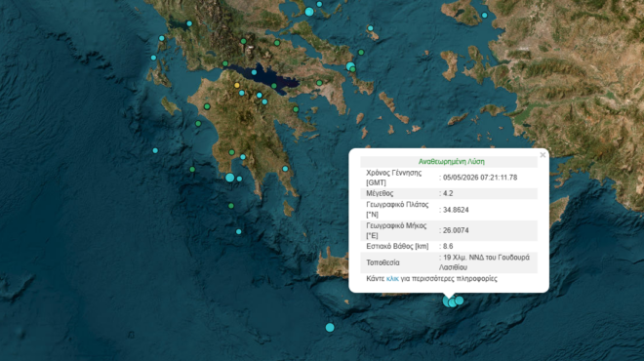Viewport: 644px width, 361px height.
Task: Select the green marker in the sea east of Euboea
Action: pos(361,52)
